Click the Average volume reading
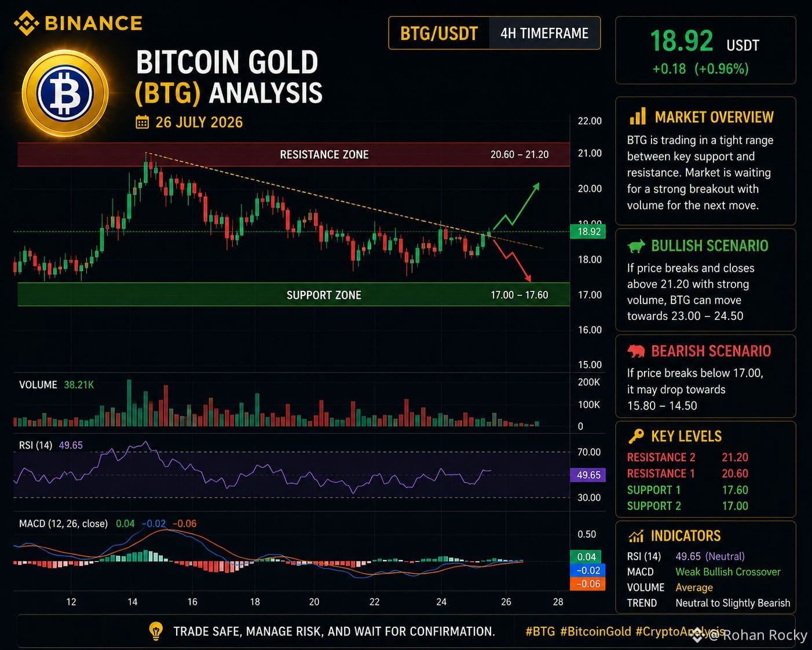812x650 pixels. [x=694, y=587]
